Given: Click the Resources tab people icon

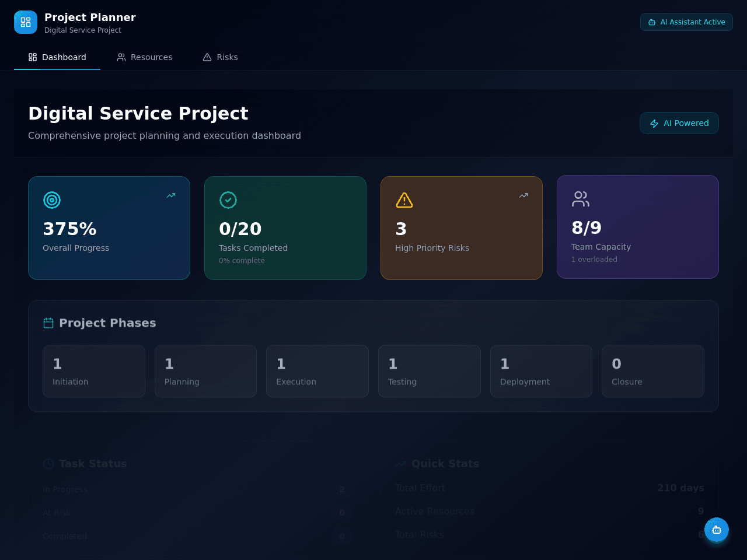Looking at the screenshot, I should point(121,57).
